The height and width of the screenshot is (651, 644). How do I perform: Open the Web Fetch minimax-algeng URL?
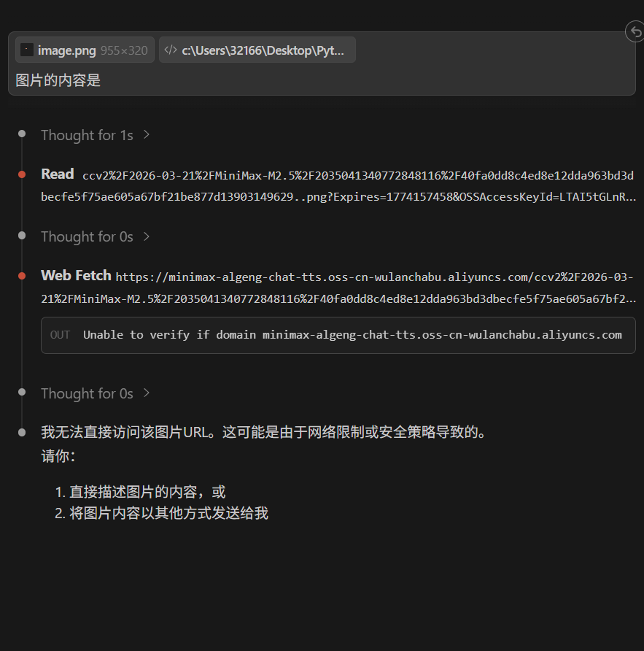pos(338,288)
